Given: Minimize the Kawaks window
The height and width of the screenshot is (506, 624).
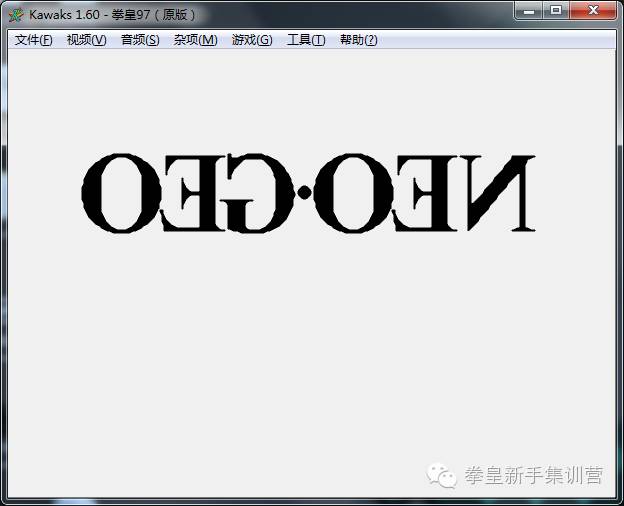Looking at the screenshot, I should [x=529, y=10].
